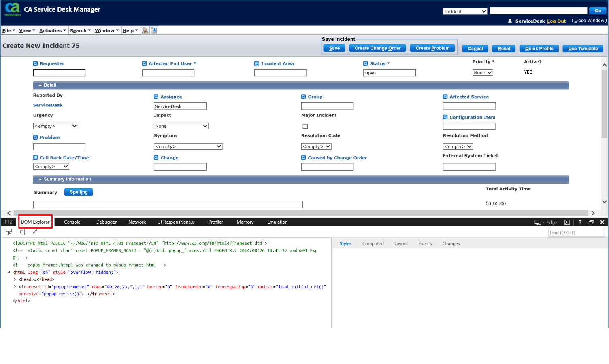Click the ServiceDesk Reported By link

tap(48, 105)
